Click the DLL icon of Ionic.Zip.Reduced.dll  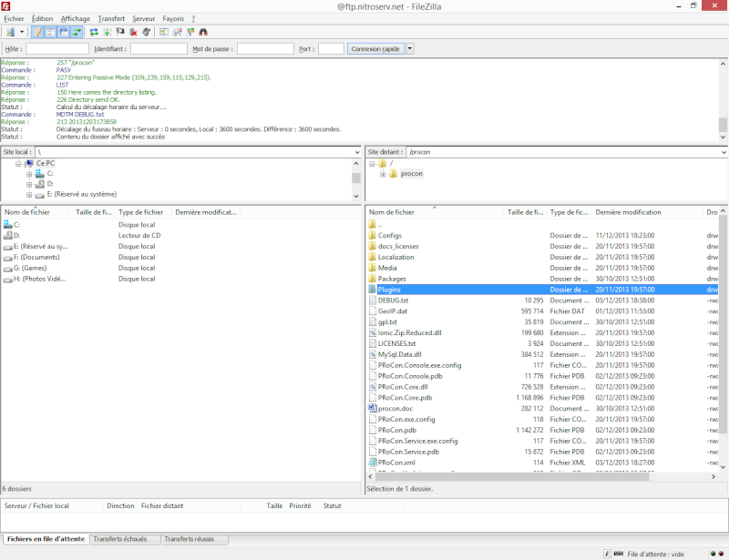[372, 332]
